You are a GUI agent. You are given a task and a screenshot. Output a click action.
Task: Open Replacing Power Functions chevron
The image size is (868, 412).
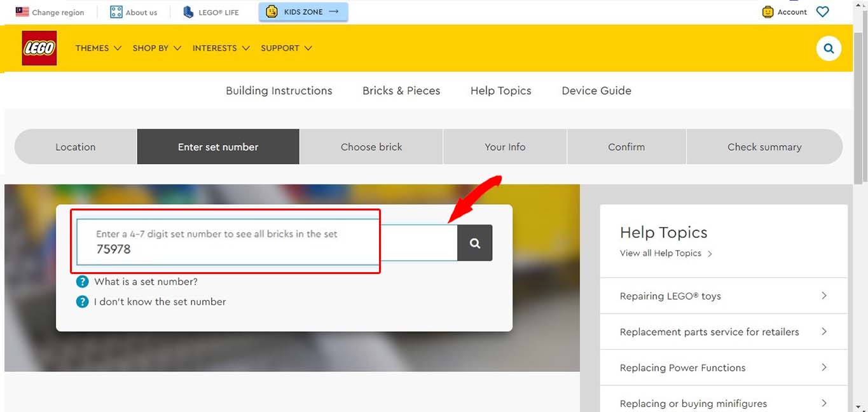tap(824, 367)
